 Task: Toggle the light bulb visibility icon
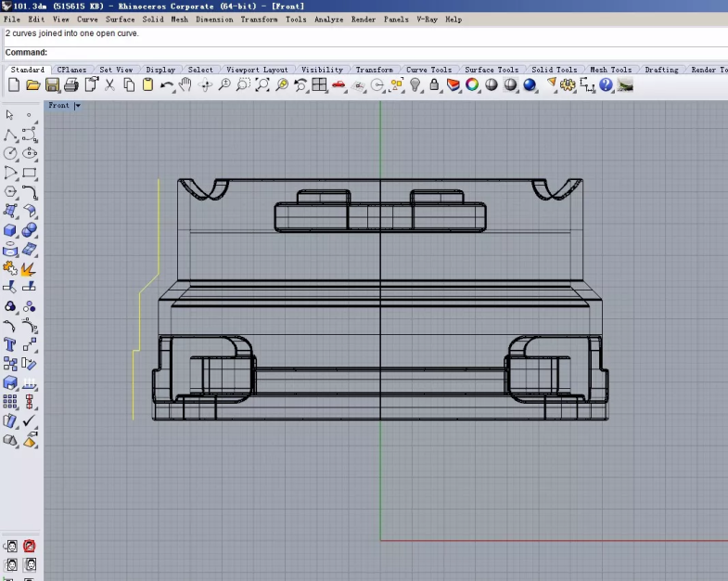click(415, 85)
